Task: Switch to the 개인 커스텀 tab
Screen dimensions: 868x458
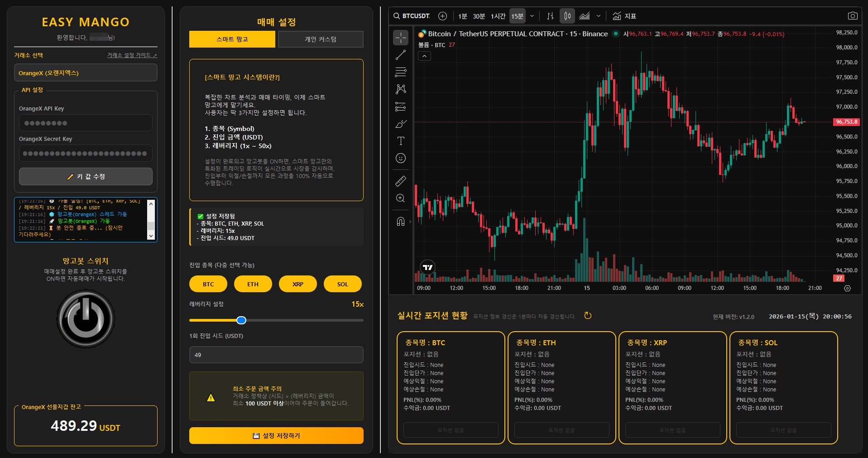Action: pyautogui.click(x=320, y=39)
